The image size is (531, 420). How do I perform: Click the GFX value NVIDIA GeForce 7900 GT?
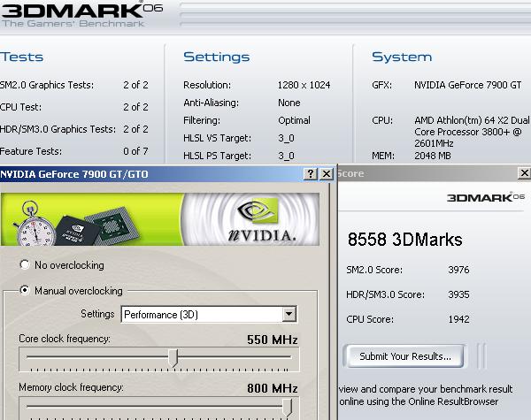point(468,85)
